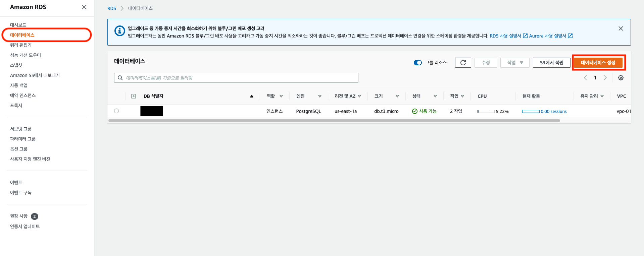Open the RDS 사용 설명서 link
The height and width of the screenshot is (256, 644).
505,36
